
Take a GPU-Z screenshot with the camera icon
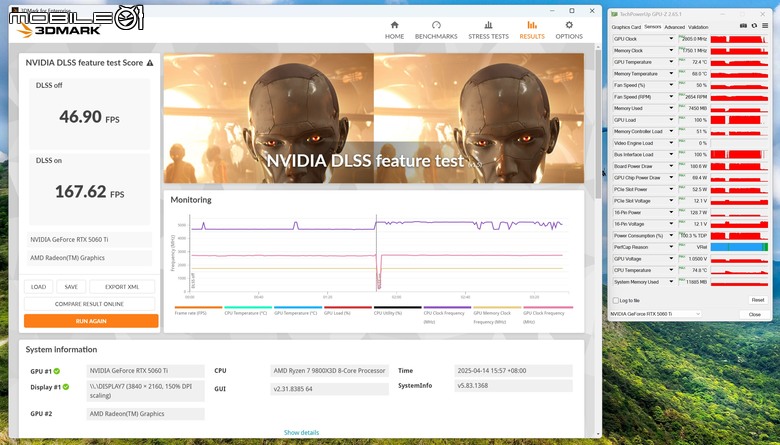point(743,26)
